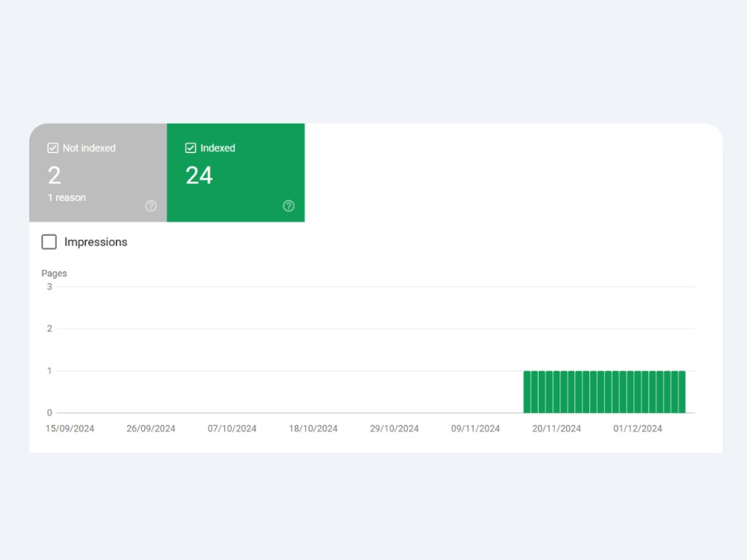This screenshot has height=560, width=747.
Task: Click the 26/09/2024 date label
Action: pos(151,429)
